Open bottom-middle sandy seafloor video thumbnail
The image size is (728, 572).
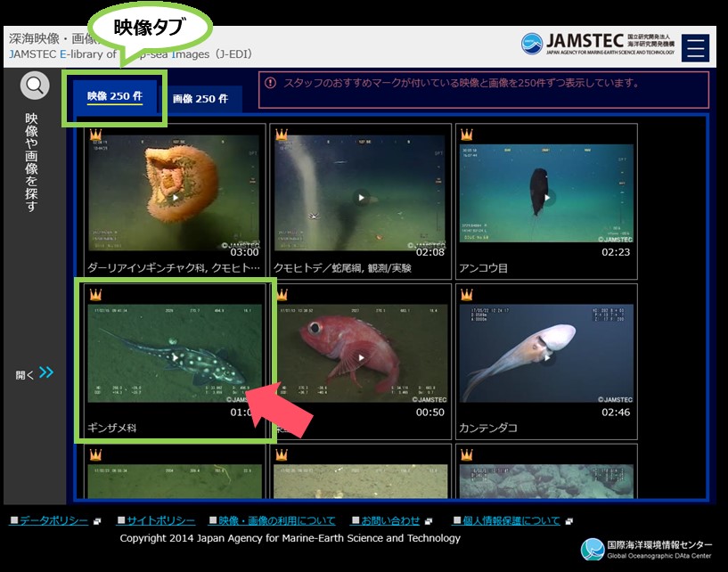click(x=361, y=481)
